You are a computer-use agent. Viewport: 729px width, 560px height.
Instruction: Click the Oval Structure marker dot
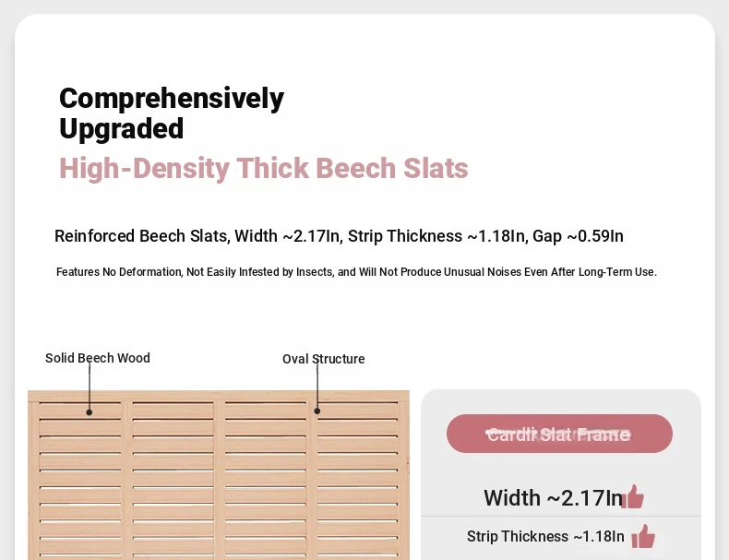coord(317,411)
